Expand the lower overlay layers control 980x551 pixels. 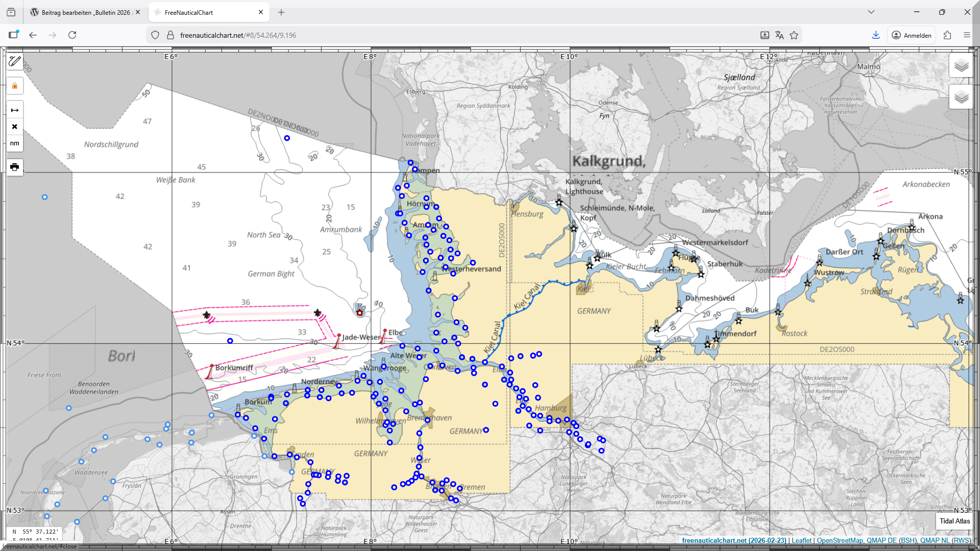[x=961, y=97]
